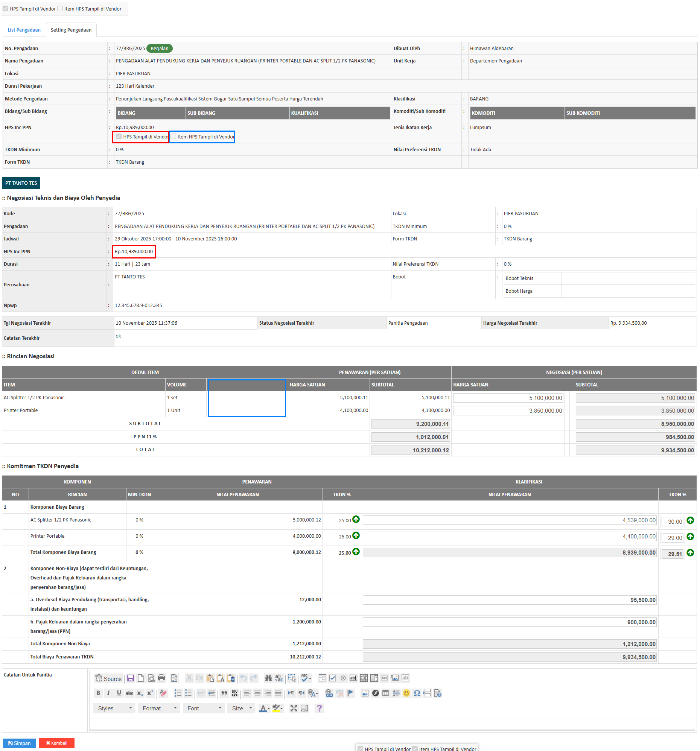This screenshot has width=700, height=751.
Task: Insert a table using the table icon
Action: [385, 693]
